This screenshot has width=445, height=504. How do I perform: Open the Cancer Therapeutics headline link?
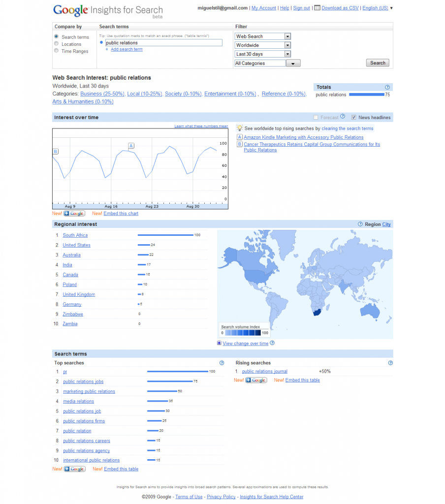pyautogui.click(x=312, y=147)
